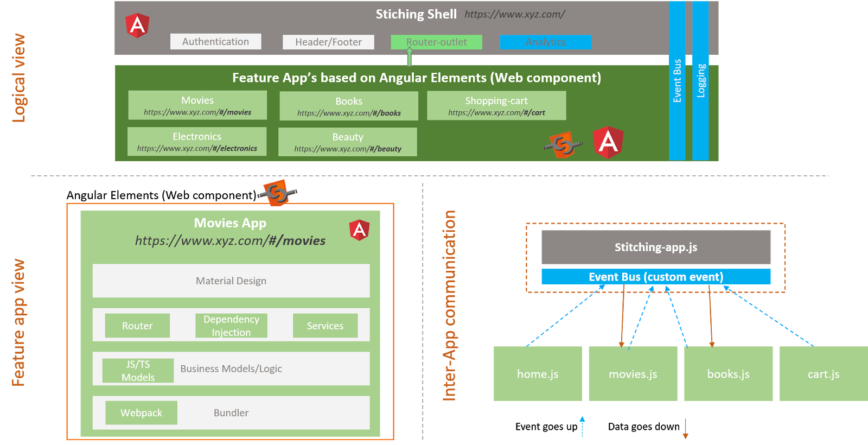Open the Electronics feature app box

point(197,142)
